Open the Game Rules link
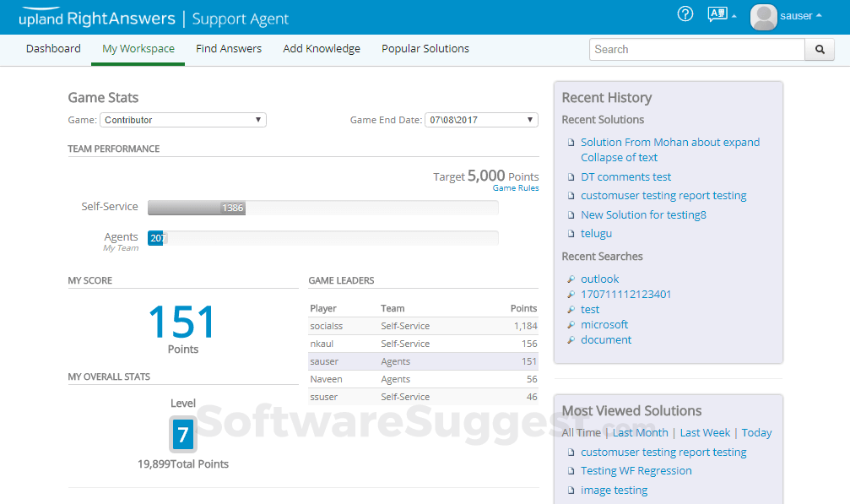The image size is (850, 504). tap(515, 188)
